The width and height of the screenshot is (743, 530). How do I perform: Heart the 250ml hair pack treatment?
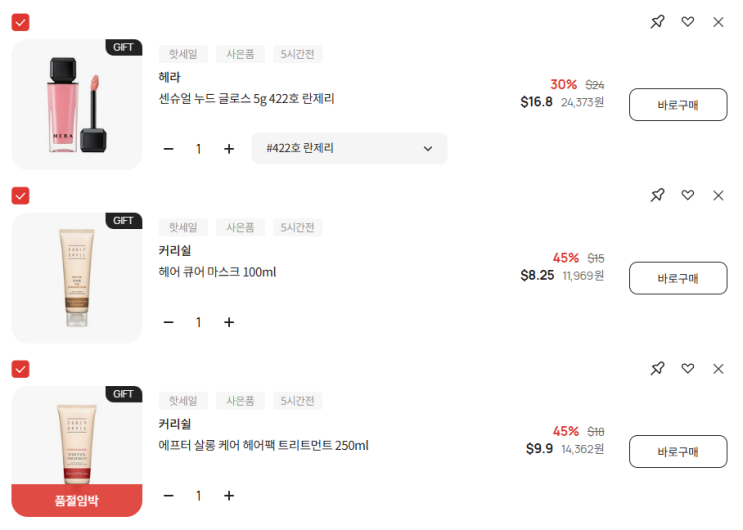click(688, 369)
